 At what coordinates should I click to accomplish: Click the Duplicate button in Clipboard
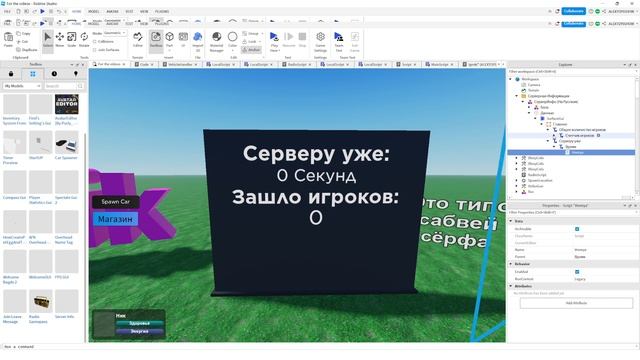[x=27, y=50]
